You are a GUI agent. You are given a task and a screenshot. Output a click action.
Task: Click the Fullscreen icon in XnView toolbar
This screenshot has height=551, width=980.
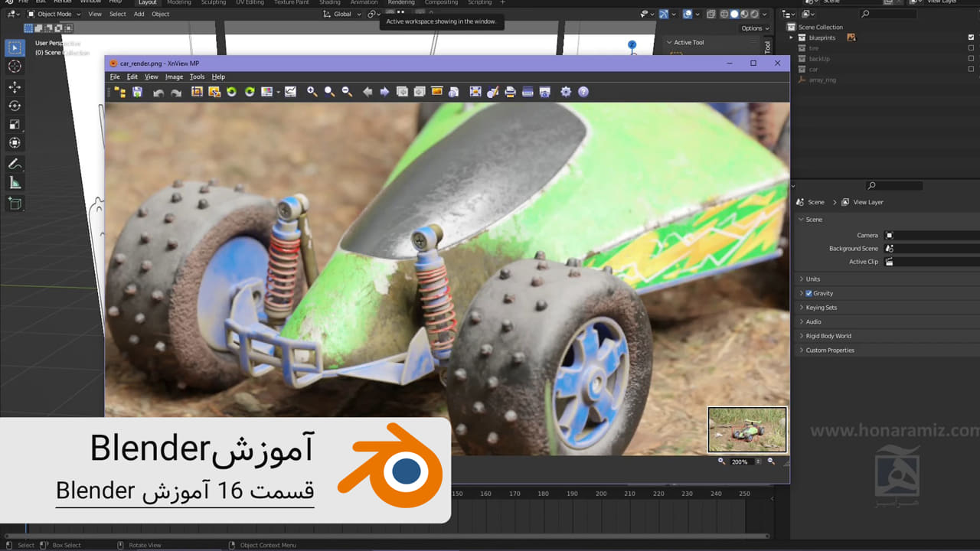tap(475, 92)
